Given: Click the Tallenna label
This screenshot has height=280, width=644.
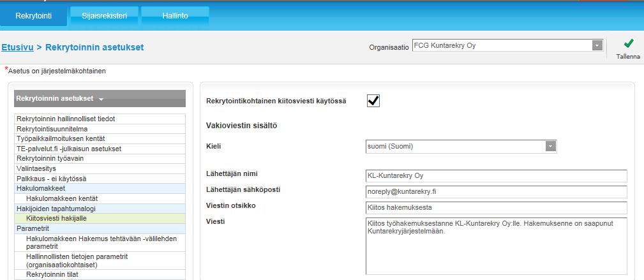Looking at the screenshot, I should pyautogui.click(x=628, y=57).
